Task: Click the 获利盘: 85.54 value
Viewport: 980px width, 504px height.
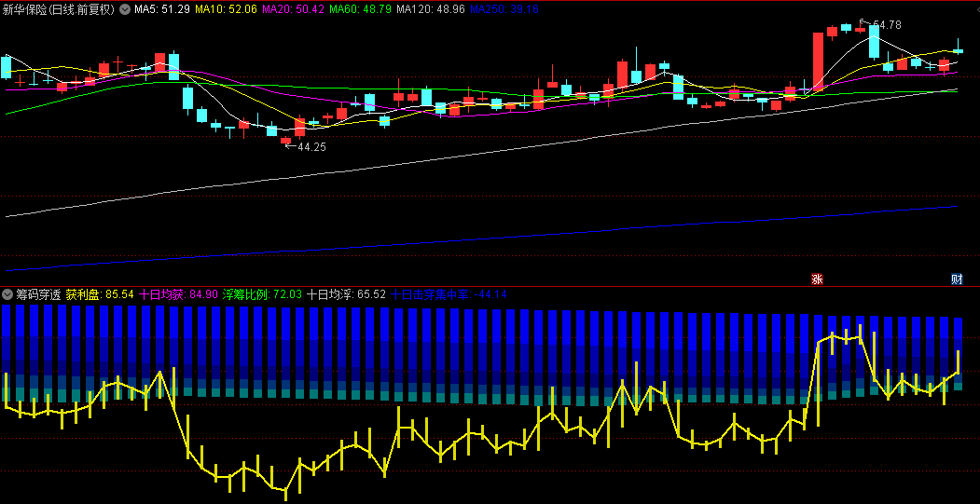Action: click(x=100, y=294)
